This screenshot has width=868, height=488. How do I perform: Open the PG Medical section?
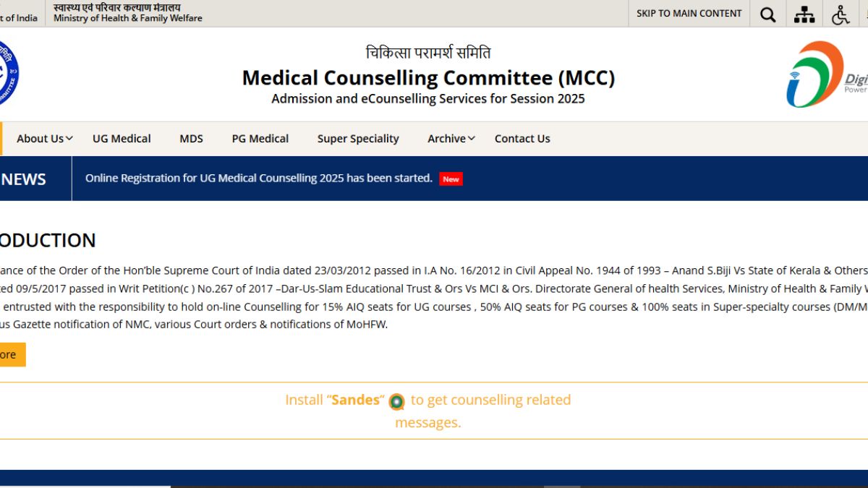[260, 138]
